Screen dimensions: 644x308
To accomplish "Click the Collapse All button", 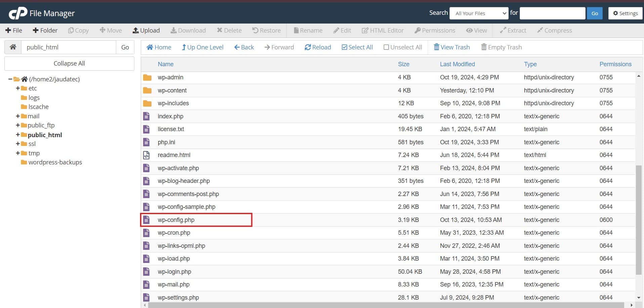I will click(69, 63).
